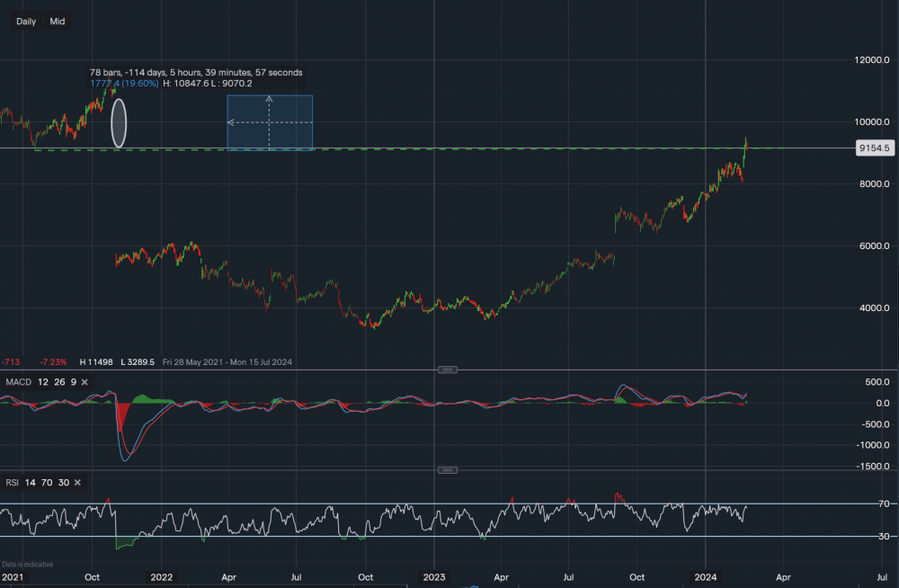Screen dimensions: 899x588
Task: Remove the MACD indicator with its X
Action: (x=85, y=382)
